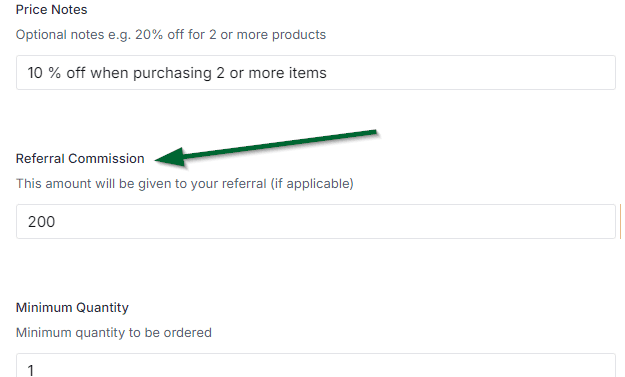This screenshot has height=377, width=625.
Task: Click the tail end of the green arrow
Action: [x=373, y=132]
